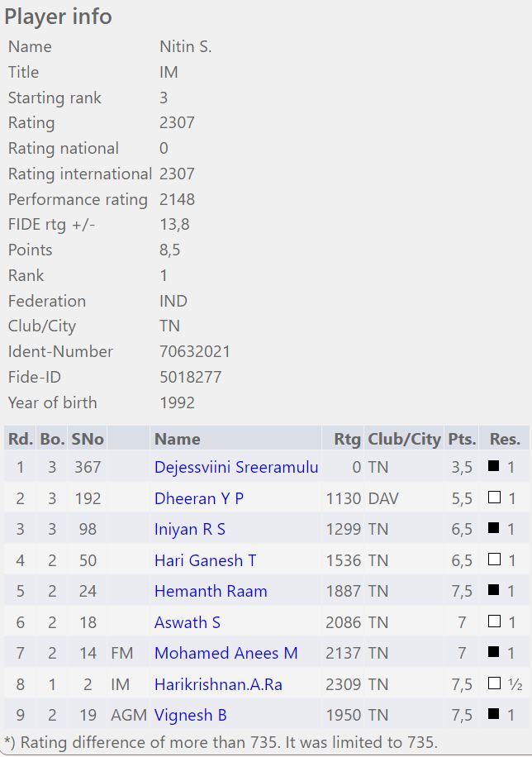
Task: Click the Fide-ID value 5018277
Action: click(190, 377)
